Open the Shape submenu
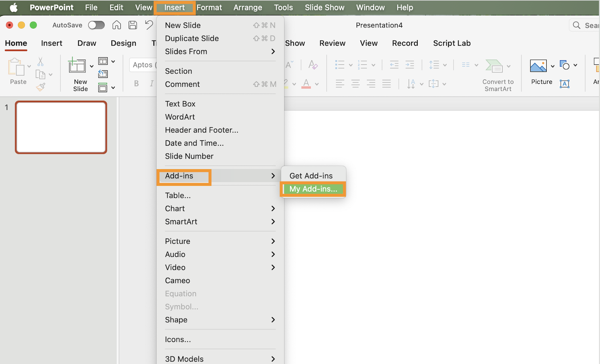Viewport: 600px width, 364px height. (x=220, y=320)
